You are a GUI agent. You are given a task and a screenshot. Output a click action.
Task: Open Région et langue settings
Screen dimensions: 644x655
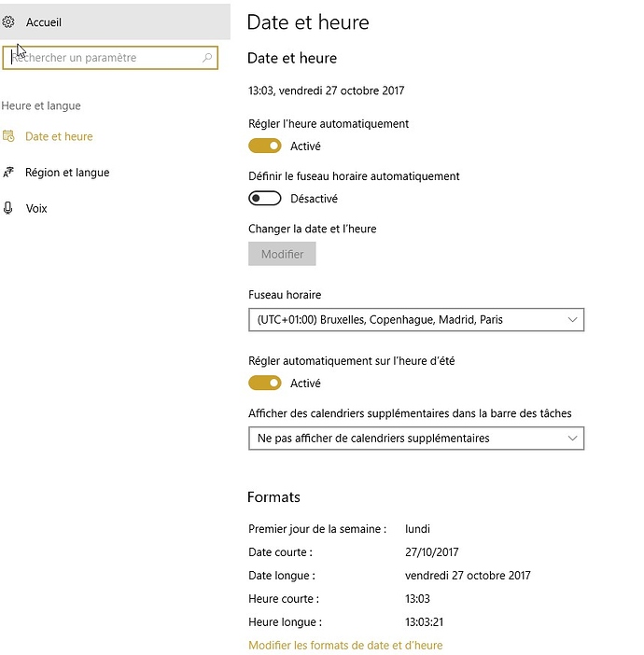coord(67,173)
